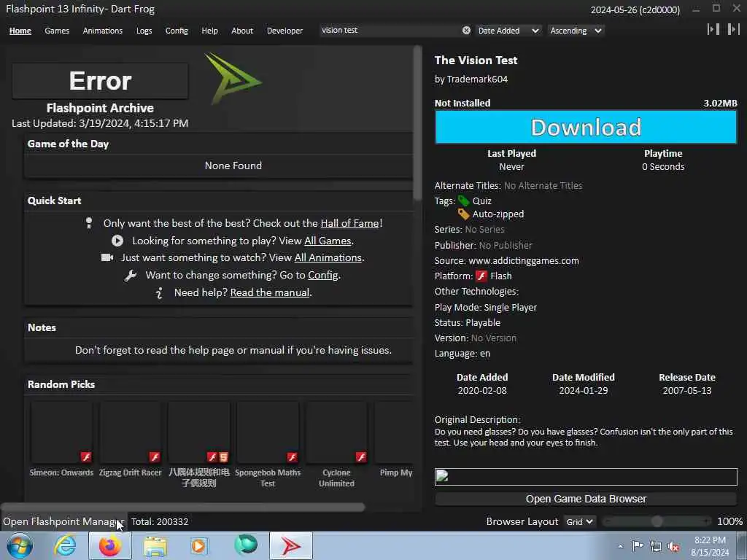Select the Zigzag Drift Racer random pick
This screenshot has height=560, width=747.
tap(130, 438)
